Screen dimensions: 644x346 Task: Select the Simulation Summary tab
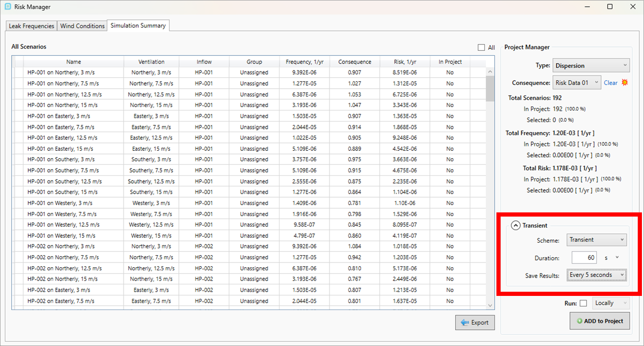[138, 26]
